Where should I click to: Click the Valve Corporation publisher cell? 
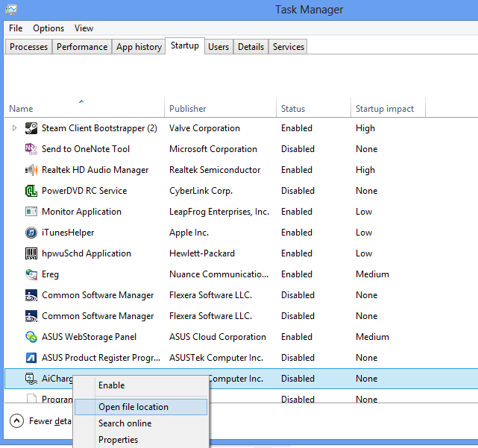[204, 128]
